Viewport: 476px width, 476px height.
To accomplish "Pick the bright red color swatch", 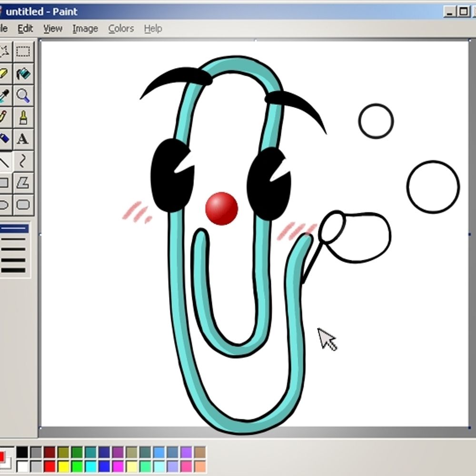I will coord(50,466).
